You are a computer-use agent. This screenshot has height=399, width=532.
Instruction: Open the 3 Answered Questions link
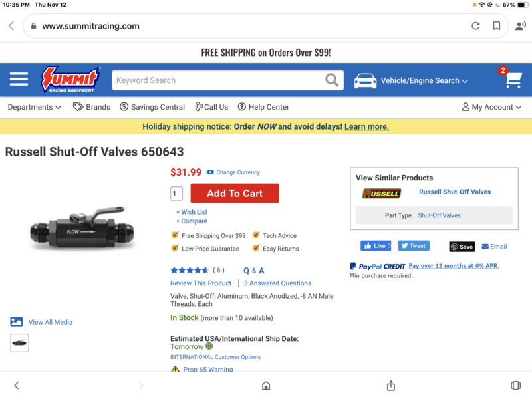[x=277, y=283]
